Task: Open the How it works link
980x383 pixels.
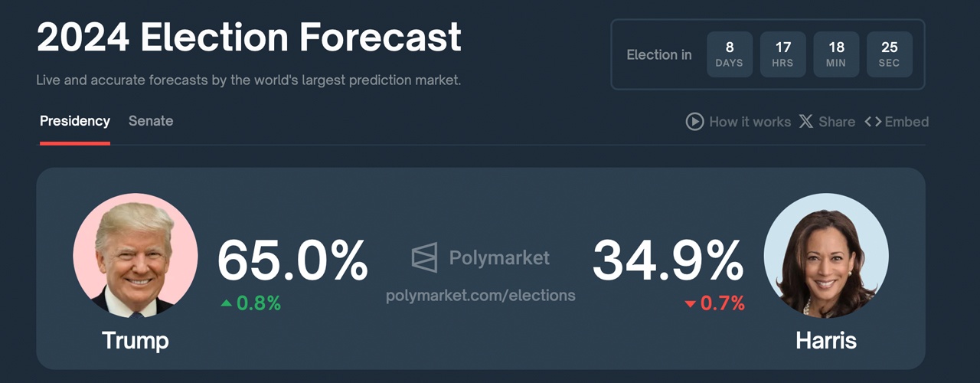Action: [750, 122]
